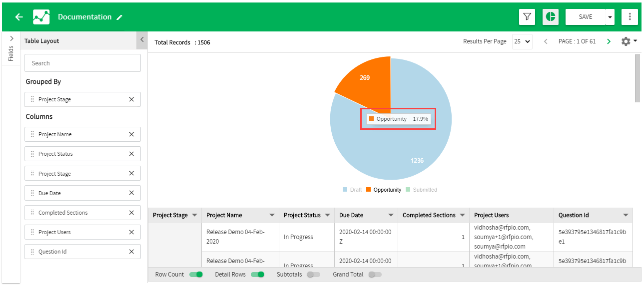Grab the drag handle of Project Name
The height and width of the screenshot is (287, 644).
(32, 134)
